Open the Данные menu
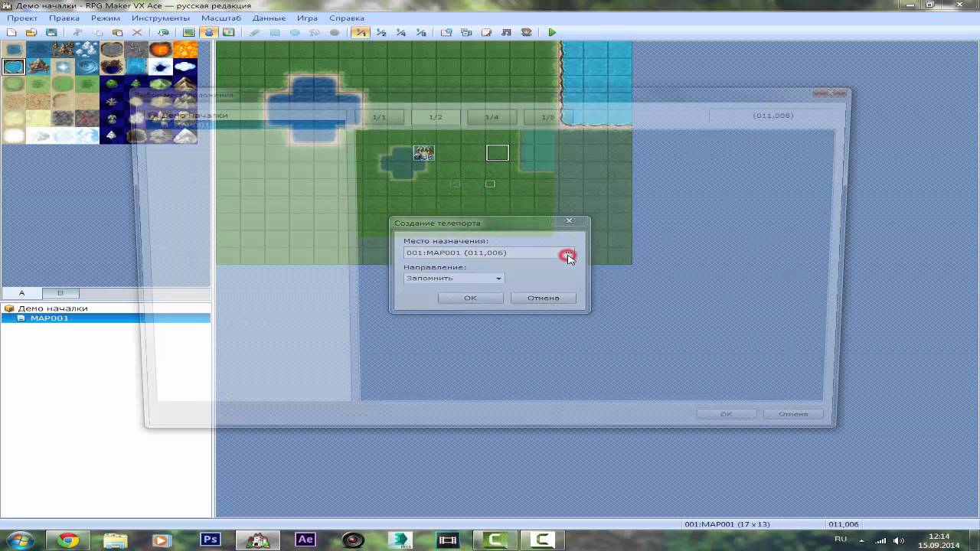 (x=269, y=18)
